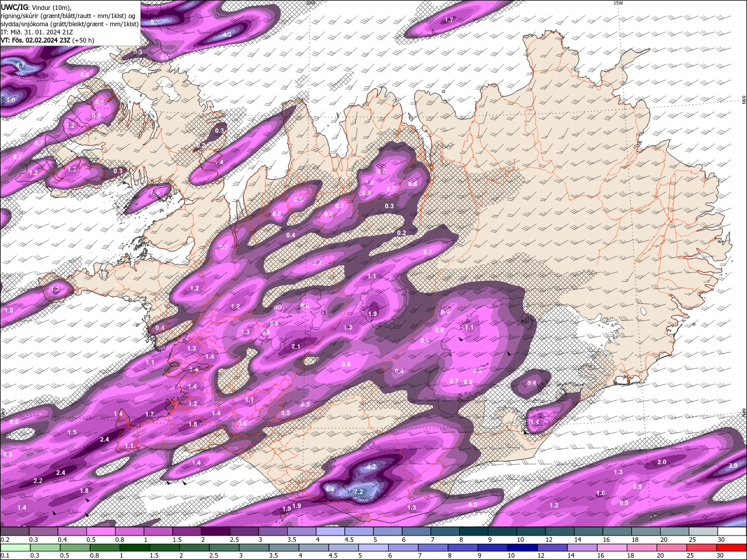Click the 4.4 precipitation value on the map
The image size is (747, 560).
[330, 489]
